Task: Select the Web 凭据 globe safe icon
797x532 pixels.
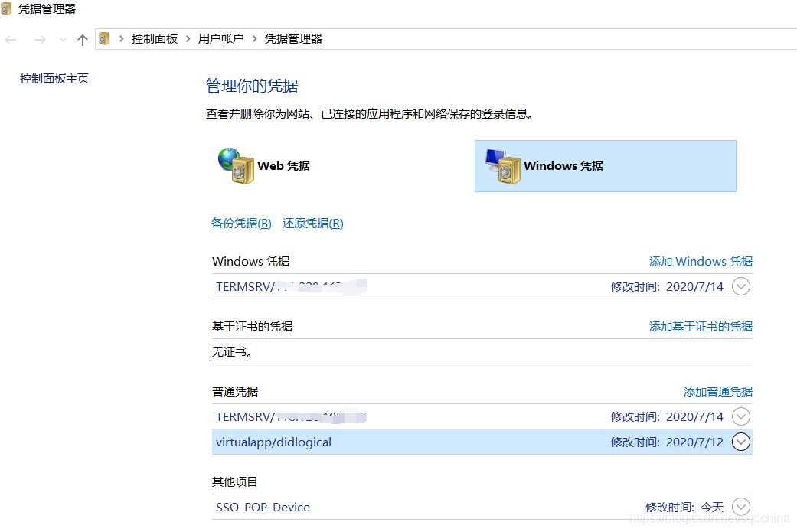Action: 237,165
